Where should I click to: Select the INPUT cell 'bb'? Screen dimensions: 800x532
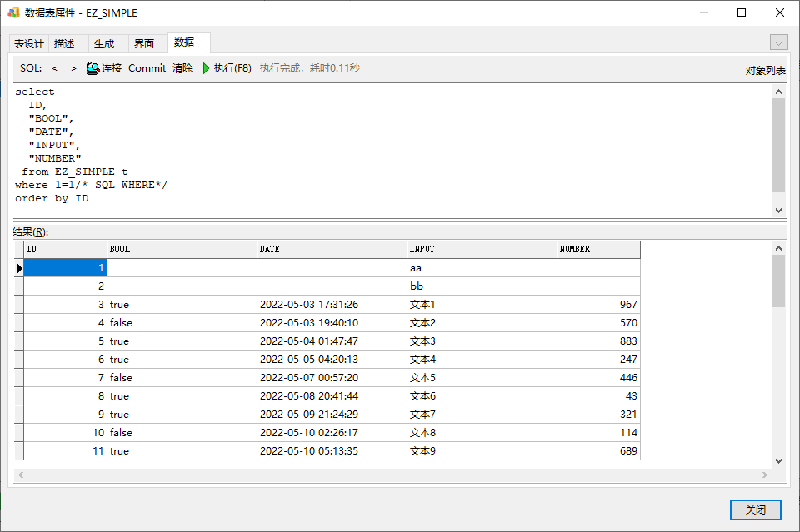[482, 286]
